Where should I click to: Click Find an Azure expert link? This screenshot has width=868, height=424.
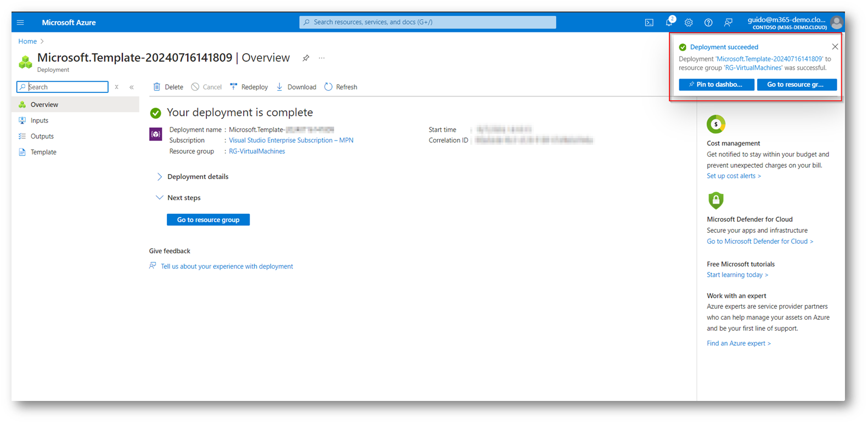739,344
